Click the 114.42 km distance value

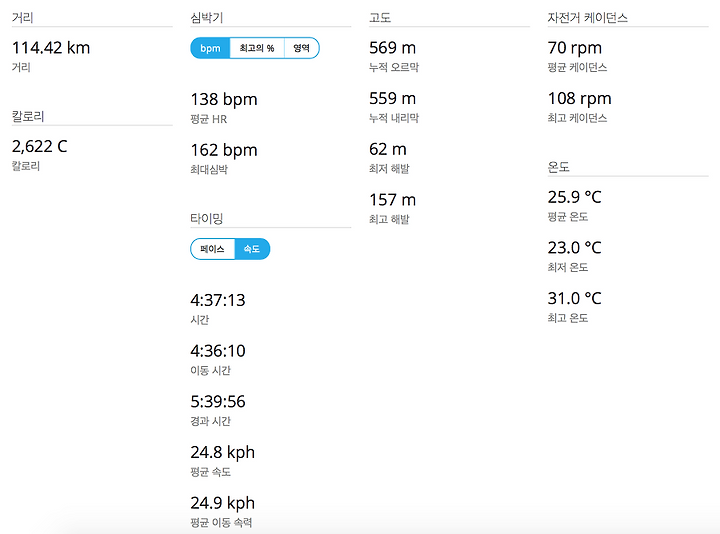click(51, 48)
